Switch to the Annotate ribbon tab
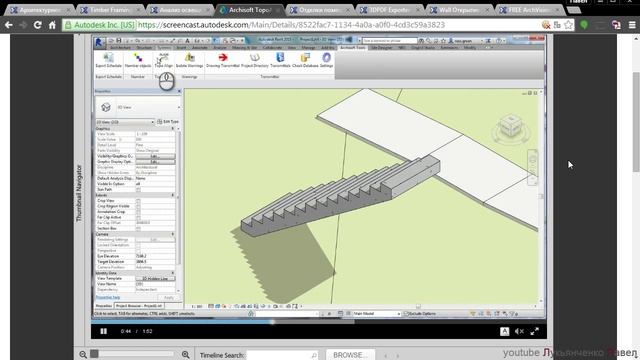640x360 pixels. [200, 48]
